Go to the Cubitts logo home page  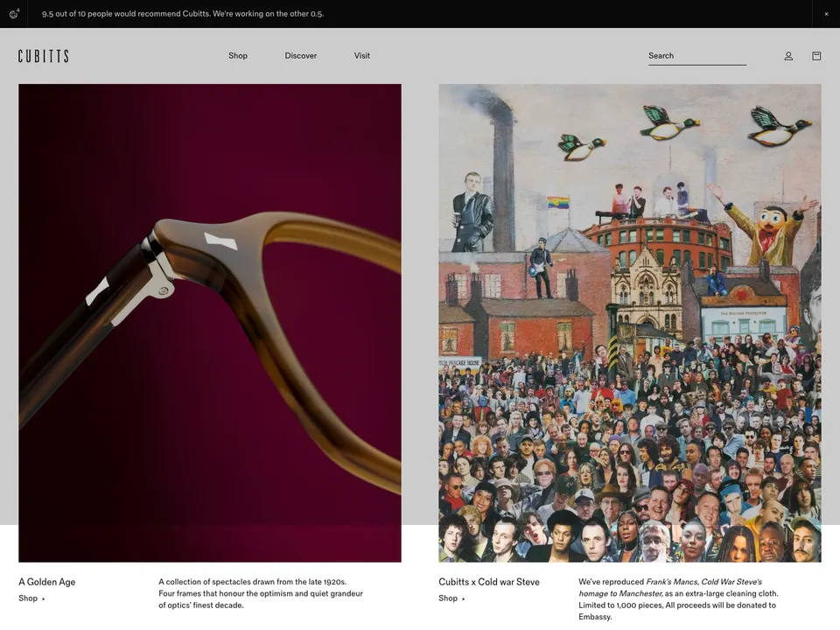tap(44, 56)
